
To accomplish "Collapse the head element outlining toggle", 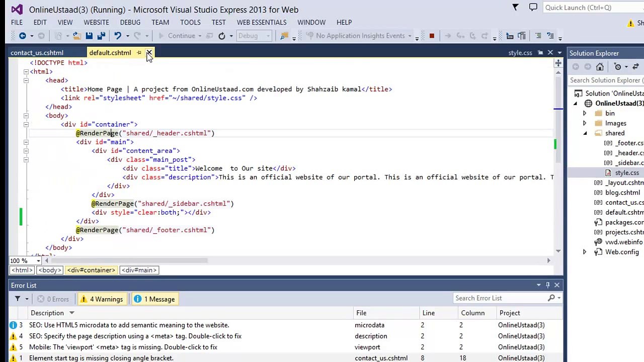I will 26,80.
